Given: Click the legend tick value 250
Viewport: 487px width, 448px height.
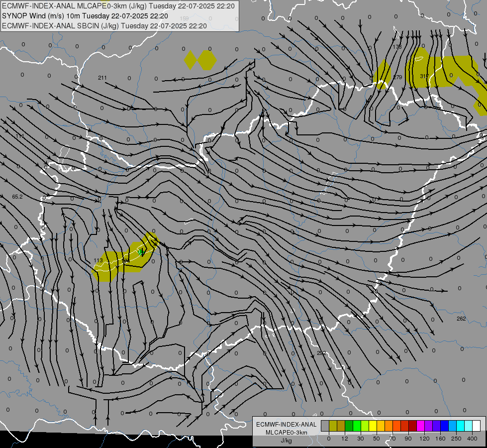Looking at the screenshot, I should point(456,439).
